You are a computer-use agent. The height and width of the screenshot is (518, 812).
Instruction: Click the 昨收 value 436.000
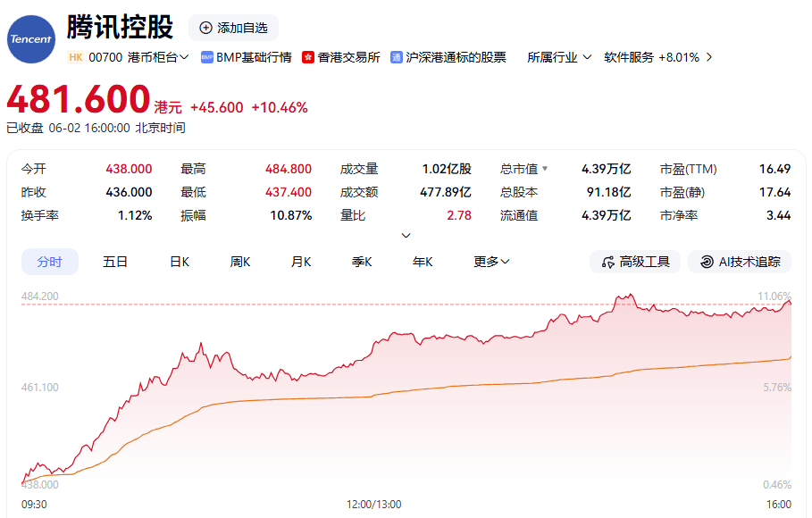click(x=129, y=192)
